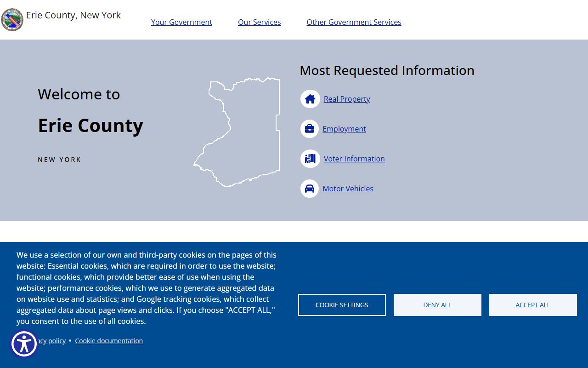The height and width of the screenshot is (368, 588).
Task: Open the accessibility widget icon
Action: click(x=24, y=344)
